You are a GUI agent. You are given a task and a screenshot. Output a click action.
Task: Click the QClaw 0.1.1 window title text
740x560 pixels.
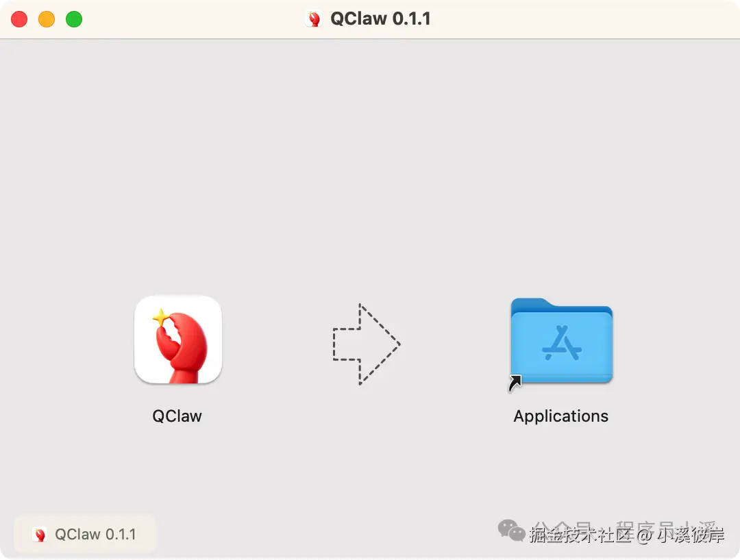pyautogui.click(x=380, y=19)
